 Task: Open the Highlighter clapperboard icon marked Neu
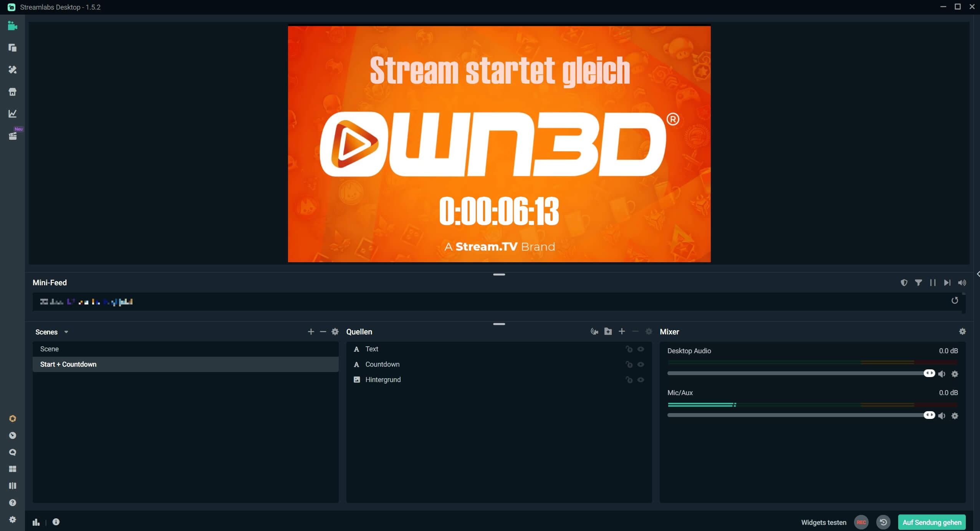coord(12,136)
